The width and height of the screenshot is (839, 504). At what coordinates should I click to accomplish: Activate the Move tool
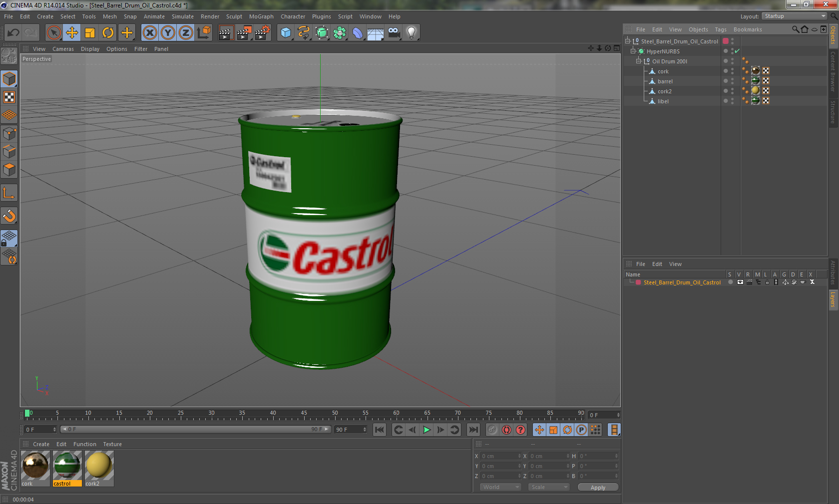tap(72, 33)
